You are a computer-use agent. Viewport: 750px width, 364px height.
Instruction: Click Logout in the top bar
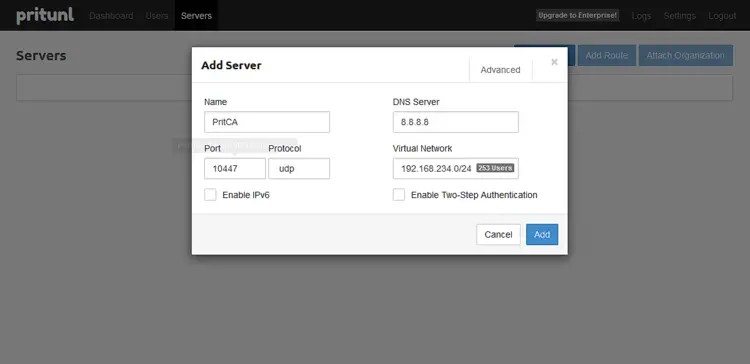coord(722,16)
